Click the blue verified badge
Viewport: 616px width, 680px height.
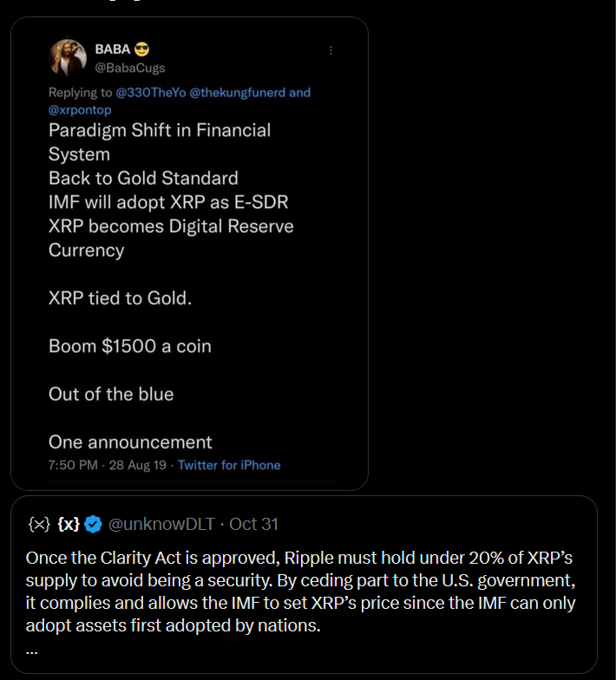pos(94,524)
